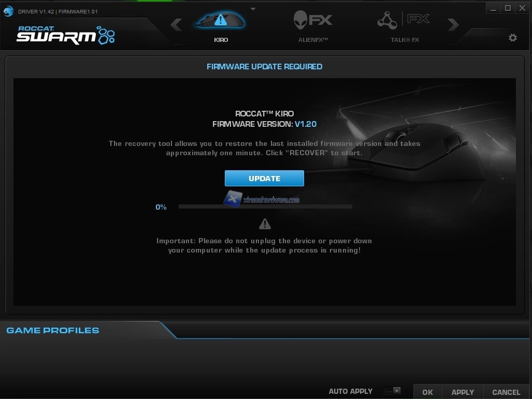Click the firmware update progress bar
532x399 pixels.
click(x=265, y=206)
